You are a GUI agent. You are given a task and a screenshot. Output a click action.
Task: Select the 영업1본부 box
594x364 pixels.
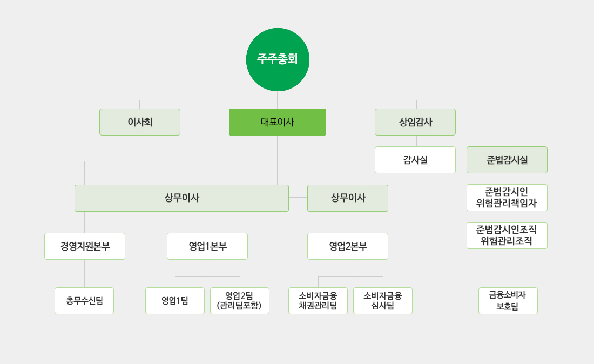coord(207,246)
